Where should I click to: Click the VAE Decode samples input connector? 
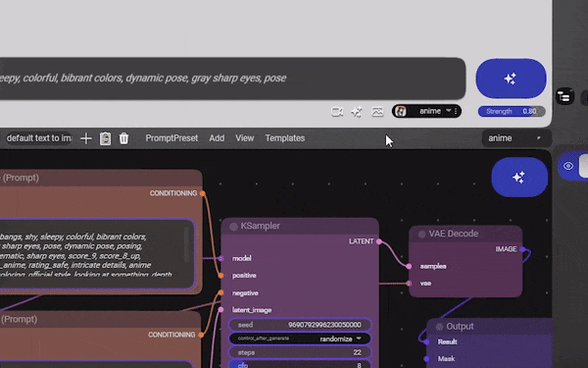409,266
